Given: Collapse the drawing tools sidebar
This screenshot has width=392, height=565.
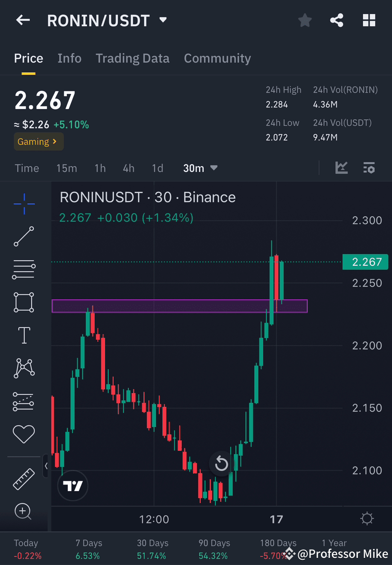Looking at the screenshot, I should (x=46, y=466).
